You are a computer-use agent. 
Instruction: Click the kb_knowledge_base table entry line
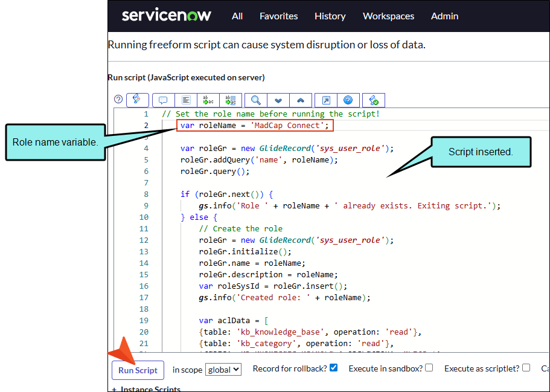(310, 332)
